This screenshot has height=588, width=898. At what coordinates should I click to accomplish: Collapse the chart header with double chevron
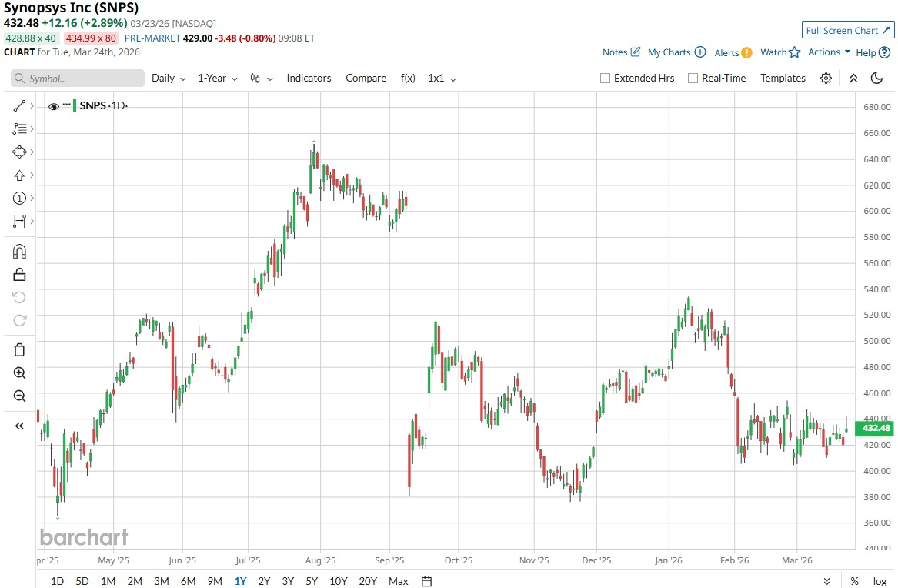click(853, 79)
